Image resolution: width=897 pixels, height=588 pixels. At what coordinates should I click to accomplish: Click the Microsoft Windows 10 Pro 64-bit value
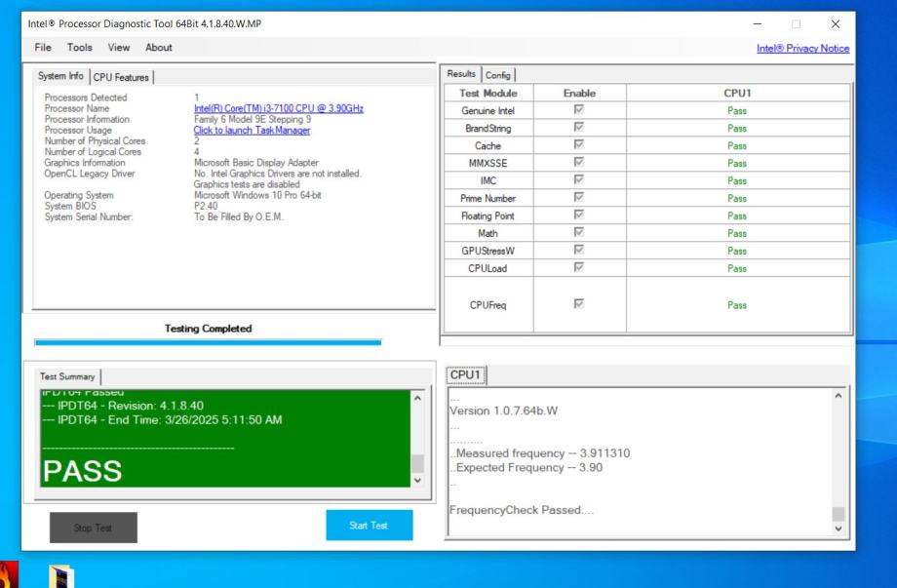[x=257, y=195]
